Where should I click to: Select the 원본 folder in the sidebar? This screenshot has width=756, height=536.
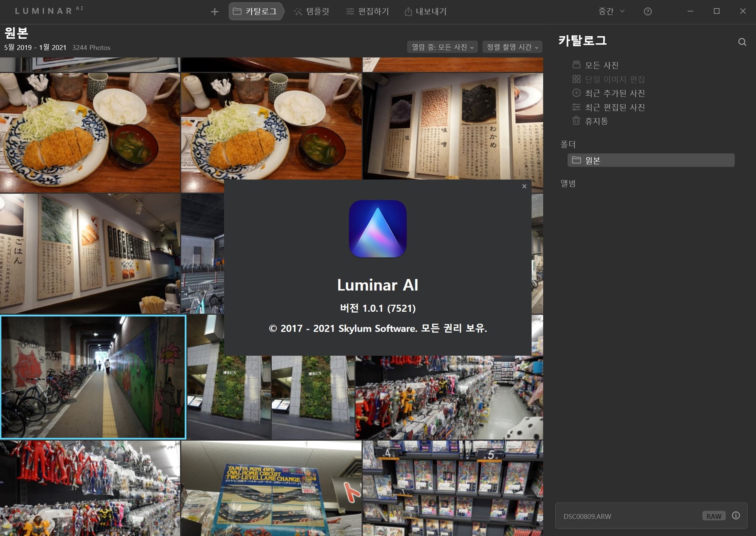click(x=651, y=160)
